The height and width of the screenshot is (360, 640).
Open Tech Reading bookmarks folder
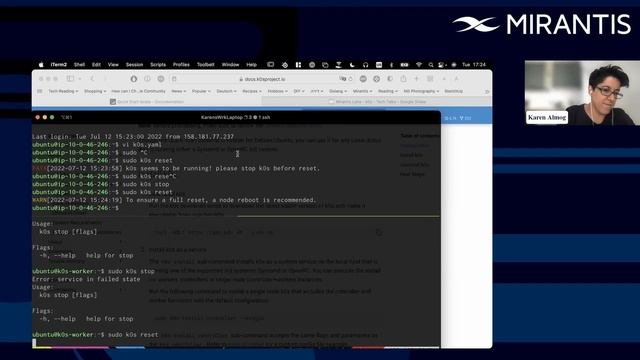tap(63, 91)
